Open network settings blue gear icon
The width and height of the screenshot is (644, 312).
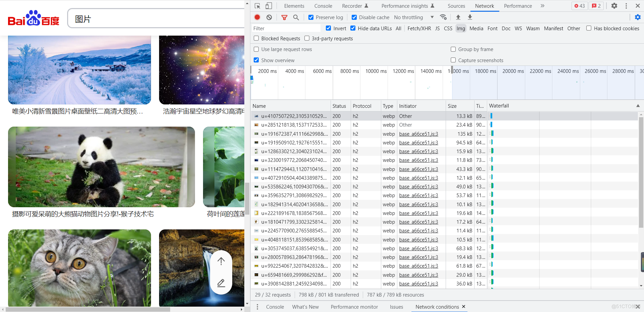click(x=638, y=17)
